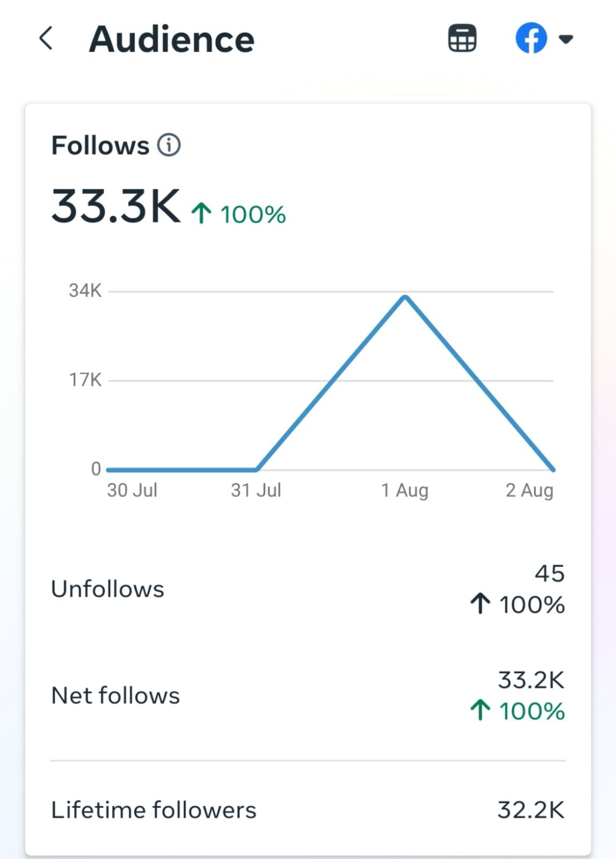
Task: Click the Follows card heading
Action: 100,145
